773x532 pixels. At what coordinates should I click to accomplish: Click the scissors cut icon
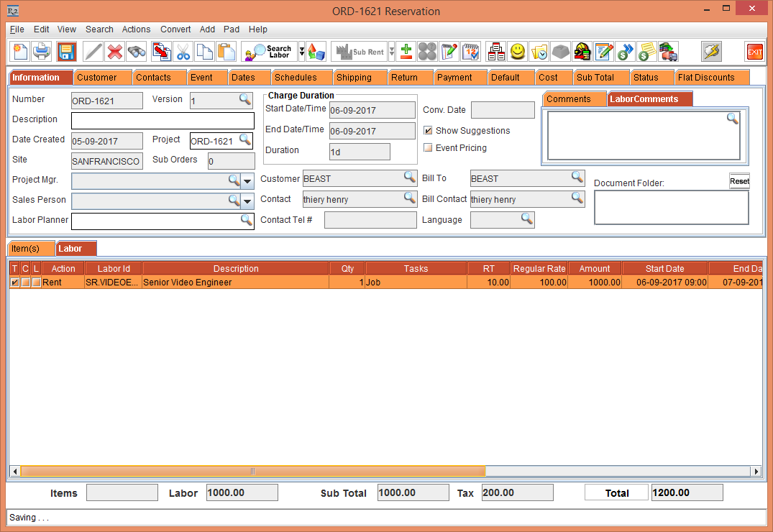[183, 52]
